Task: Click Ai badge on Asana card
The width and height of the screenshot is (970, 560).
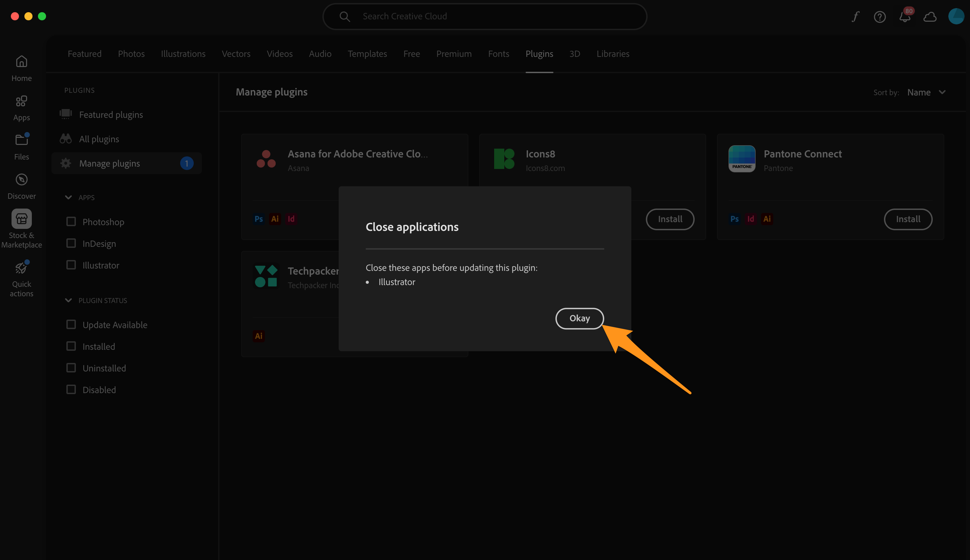Action: tap(275, 219)
